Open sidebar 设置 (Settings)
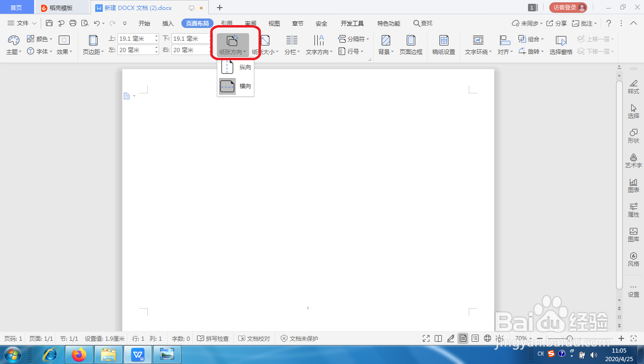This screenshot has height=364, width=644. (634, 291)
